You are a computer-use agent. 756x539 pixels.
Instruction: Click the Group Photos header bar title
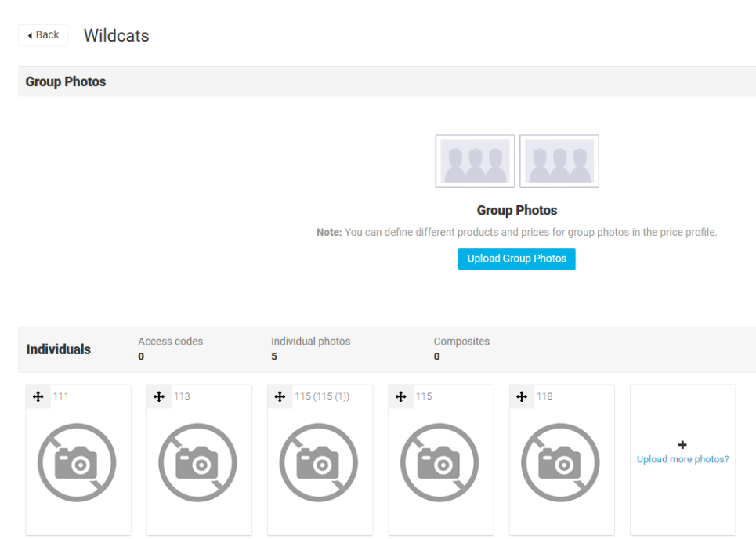(x=66, y=82)
